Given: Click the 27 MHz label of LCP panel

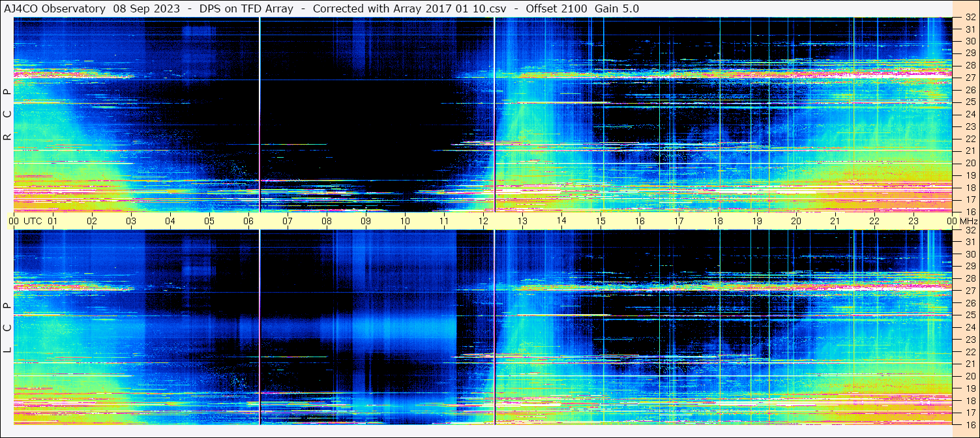Looking at the screenshot, I should coord(970,291).
